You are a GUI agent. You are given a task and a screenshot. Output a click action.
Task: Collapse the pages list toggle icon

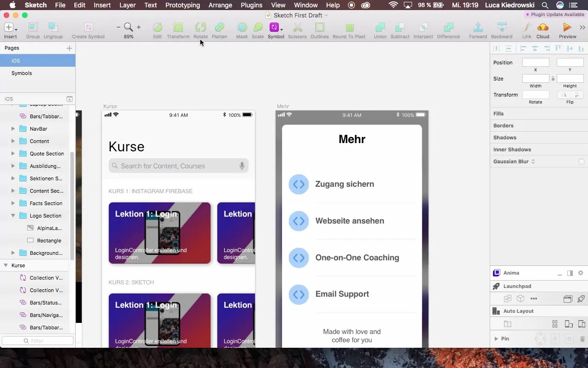[x=69, y=99]
